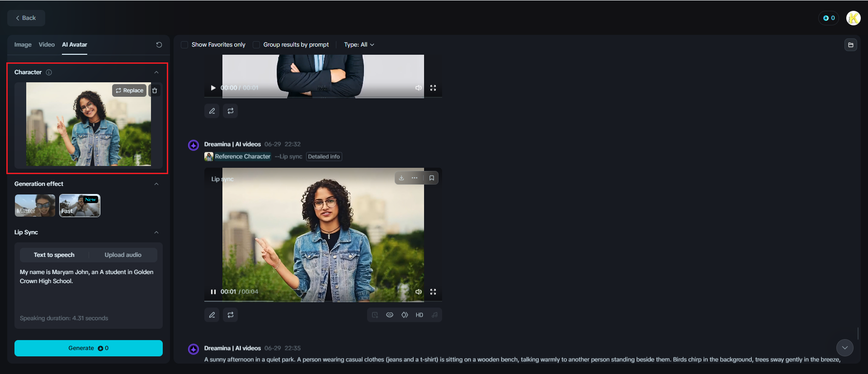The width and height of the screenshot is (868, 374).
Task: Bookmark the Lip sync video as favorite
Action: tap(432, 178)
